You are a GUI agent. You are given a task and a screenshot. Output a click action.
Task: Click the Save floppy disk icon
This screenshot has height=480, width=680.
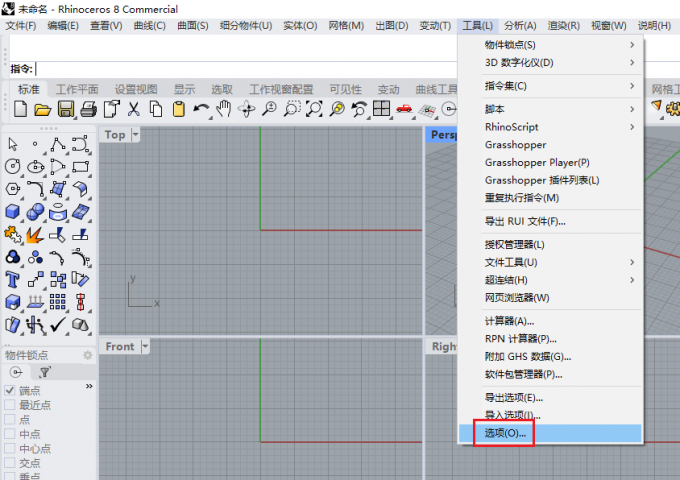click(66, 109)
